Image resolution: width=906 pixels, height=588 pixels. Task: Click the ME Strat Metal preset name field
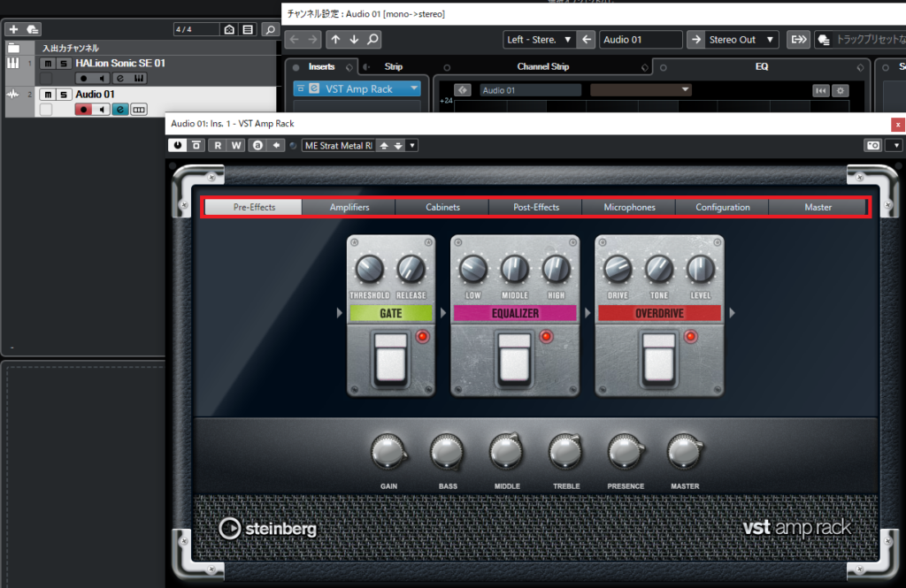(x=339, y=146)
